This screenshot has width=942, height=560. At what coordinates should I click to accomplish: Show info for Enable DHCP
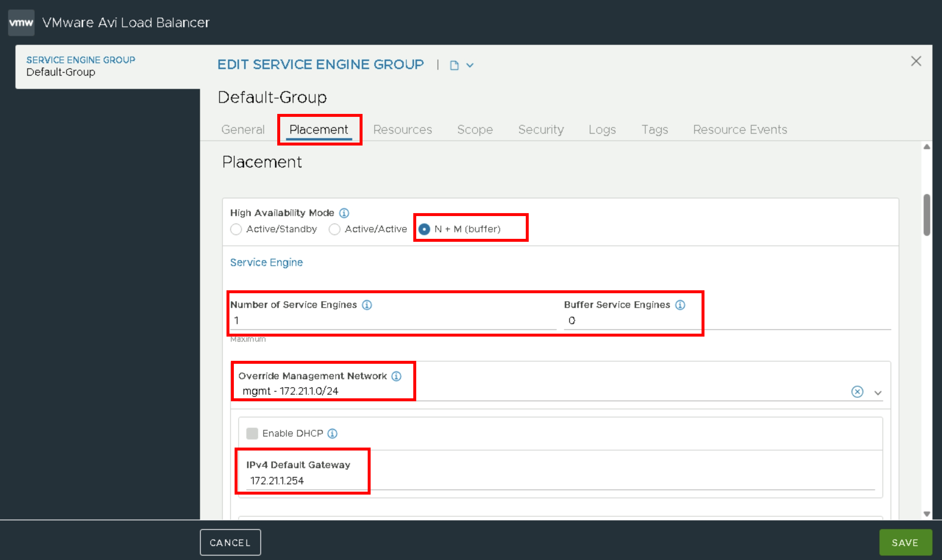332,434
